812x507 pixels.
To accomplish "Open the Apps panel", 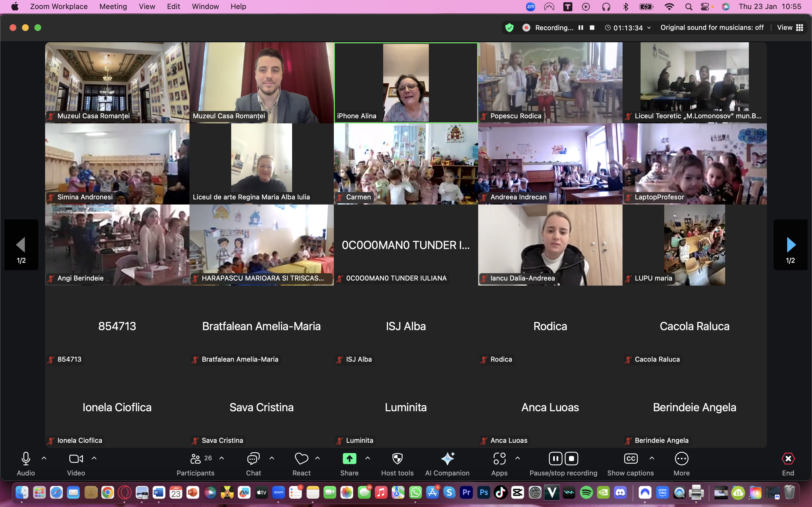I will click(x=499, y=459).
